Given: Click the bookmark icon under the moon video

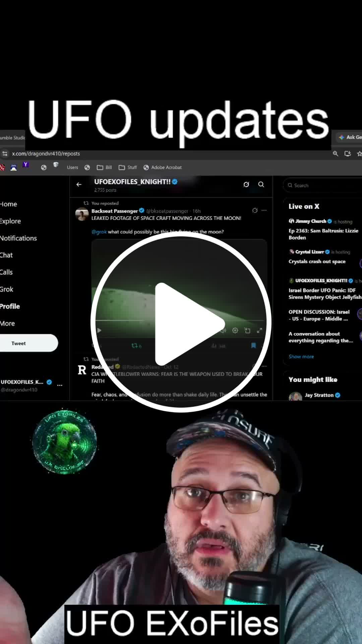Looking at the screenshot, I should pos(253,345).
